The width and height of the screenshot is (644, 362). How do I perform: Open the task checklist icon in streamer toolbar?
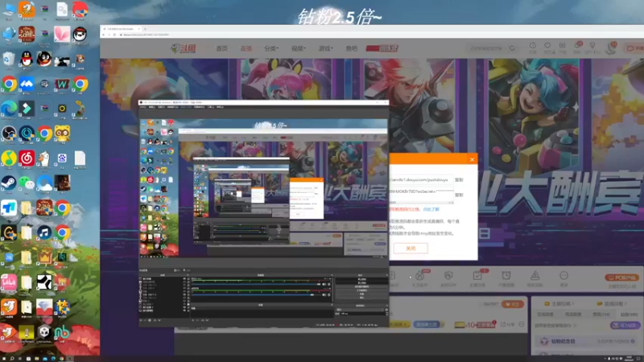(477, 275)
